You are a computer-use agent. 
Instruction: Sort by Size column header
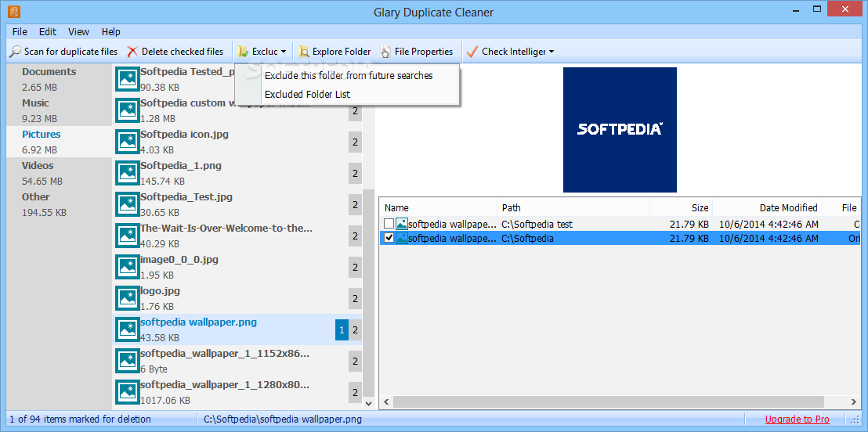[x=681, y=207]
